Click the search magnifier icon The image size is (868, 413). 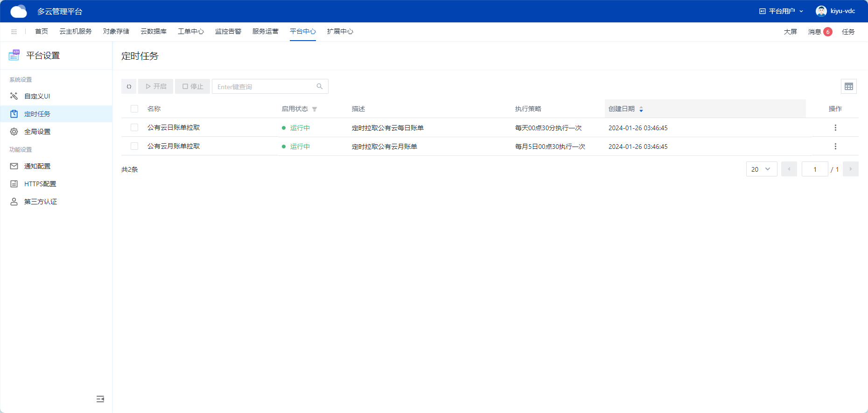click(x=320, y=86)
